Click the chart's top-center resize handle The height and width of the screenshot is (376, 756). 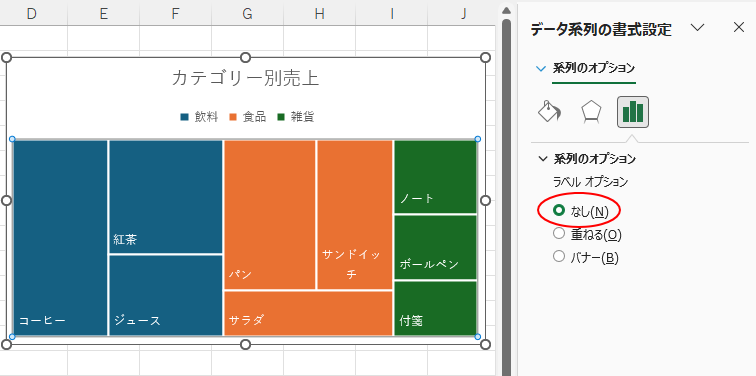[x=245, y=58]
